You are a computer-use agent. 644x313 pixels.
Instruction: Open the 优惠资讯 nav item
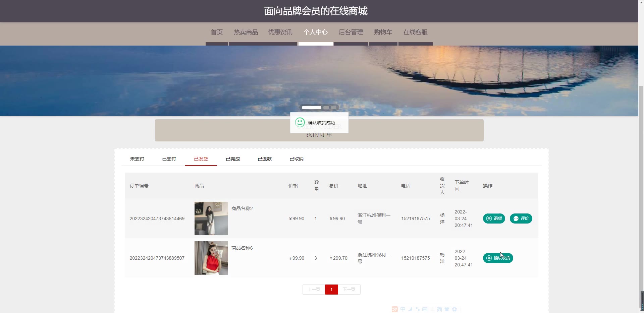pos(280,32)
